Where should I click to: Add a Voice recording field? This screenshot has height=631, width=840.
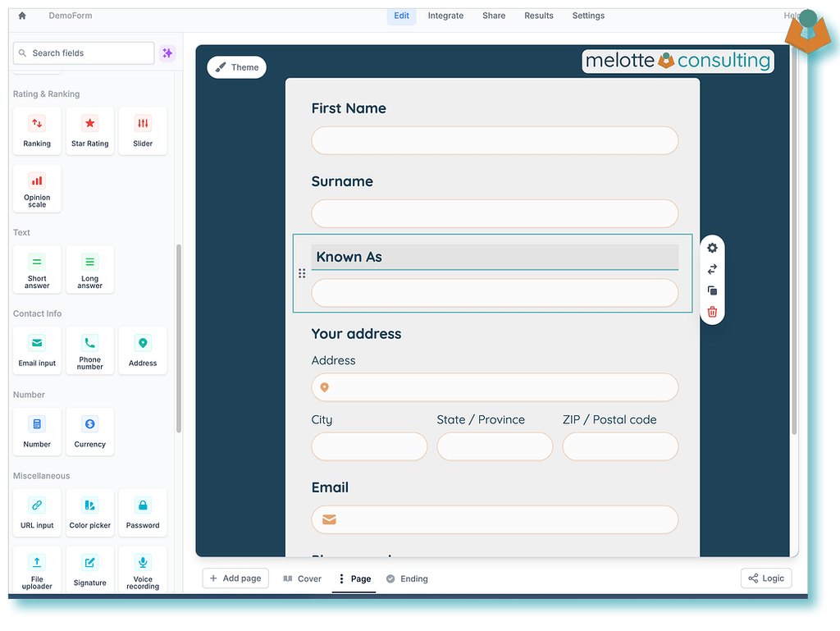[142, 569]
